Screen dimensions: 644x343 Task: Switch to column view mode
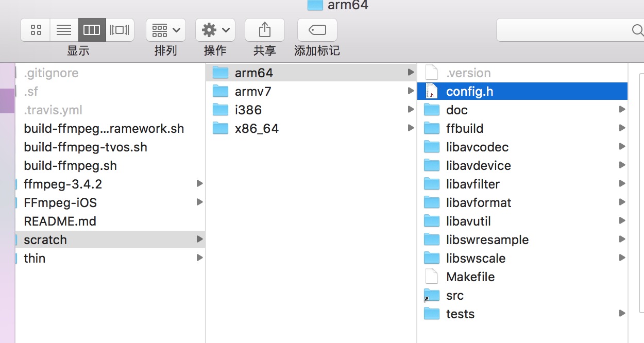tap(92, 30)
